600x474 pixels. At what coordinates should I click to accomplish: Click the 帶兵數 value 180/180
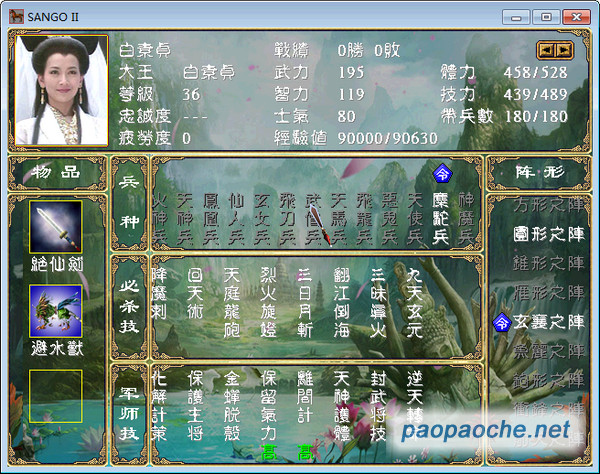[536, 117]
